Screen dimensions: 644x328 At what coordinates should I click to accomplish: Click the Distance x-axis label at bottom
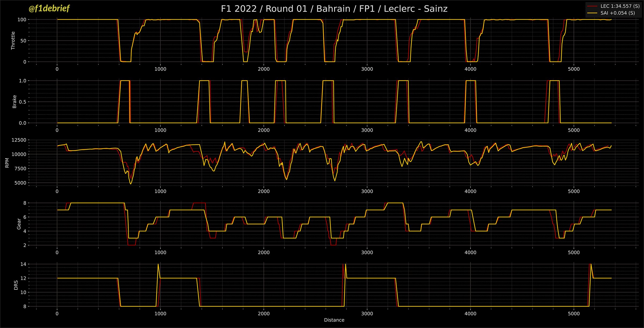tap(334, 320)
